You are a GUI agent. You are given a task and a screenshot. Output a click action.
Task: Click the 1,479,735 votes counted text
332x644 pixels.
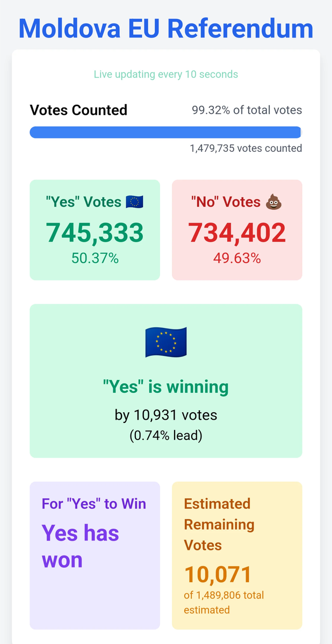point(246,148)
